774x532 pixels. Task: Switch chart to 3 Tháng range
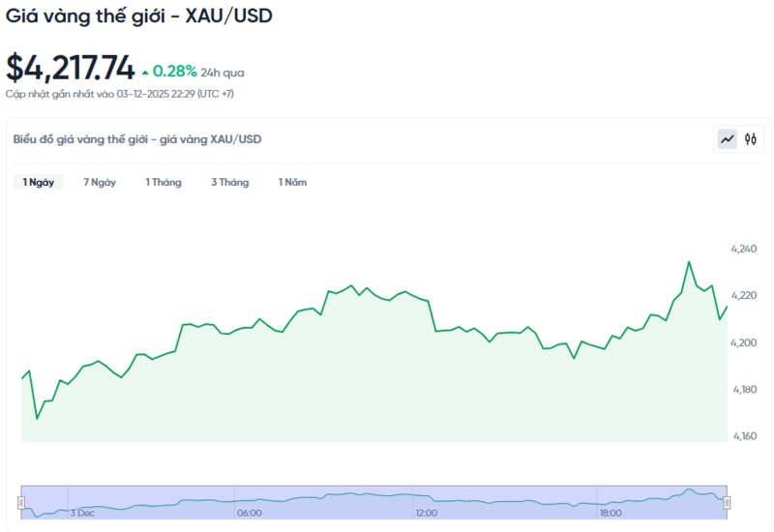(x=230, y=182)
